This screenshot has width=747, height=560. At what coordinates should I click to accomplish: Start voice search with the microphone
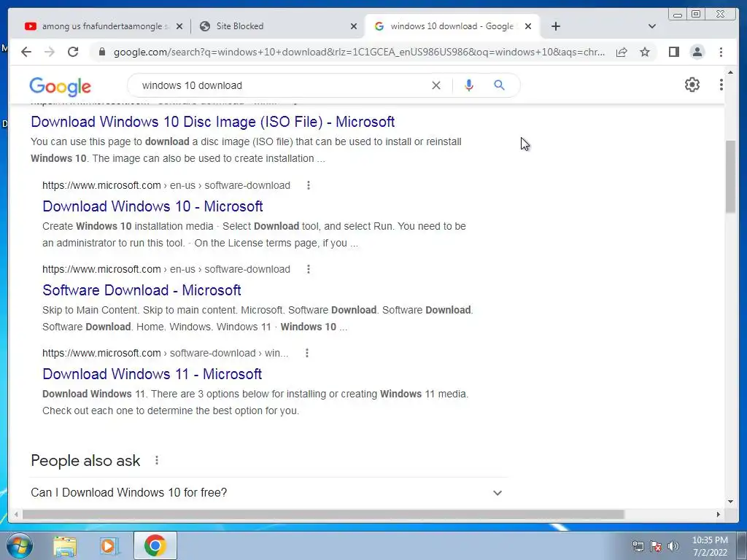click(469, 85)
